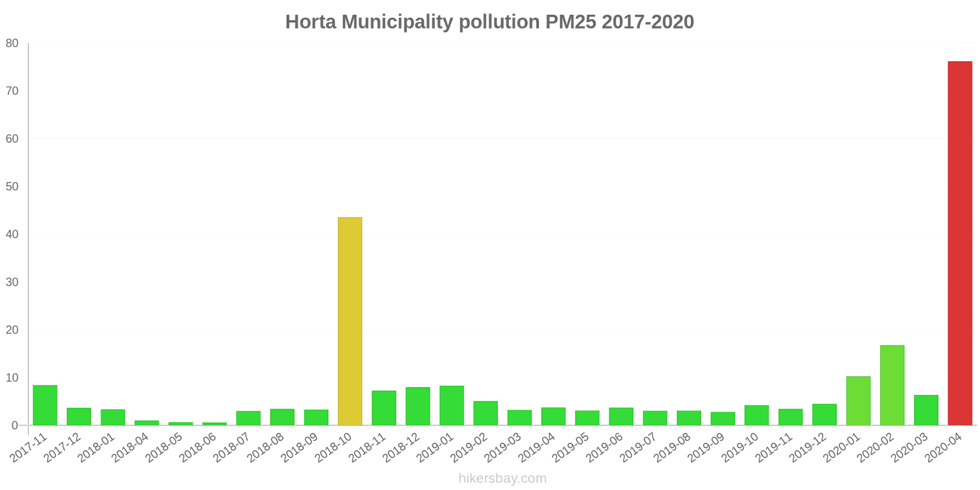Viewport: 980px width, 490px height.
Task: Click the red 2020-04 bar
Action: [959, 243]
